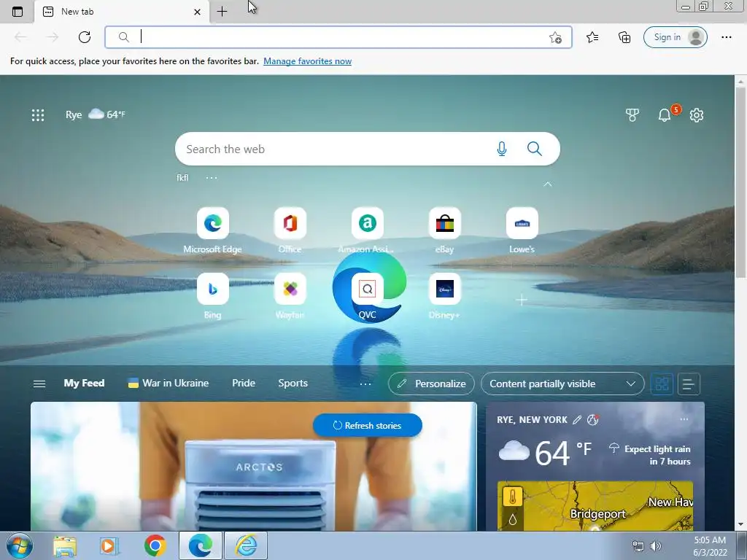
Task: Open a new tab with the plus button
Action: [x=222, y=12]
